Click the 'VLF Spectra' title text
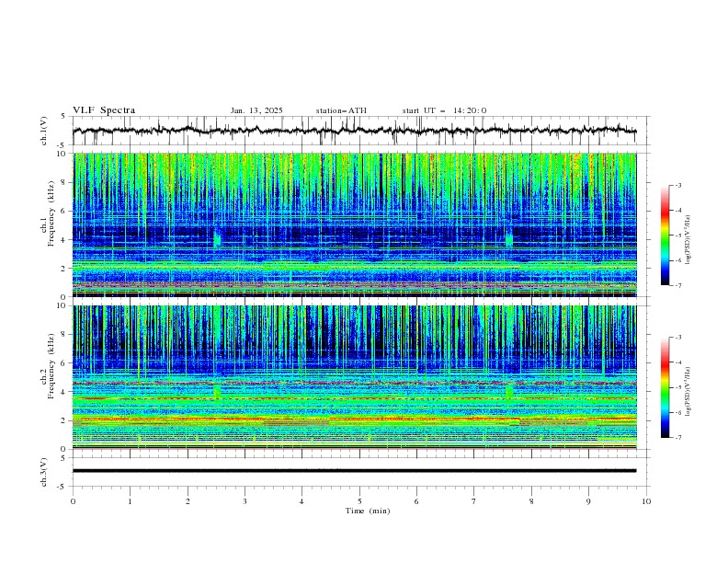 pyautogui.click(x=104, y=110)
